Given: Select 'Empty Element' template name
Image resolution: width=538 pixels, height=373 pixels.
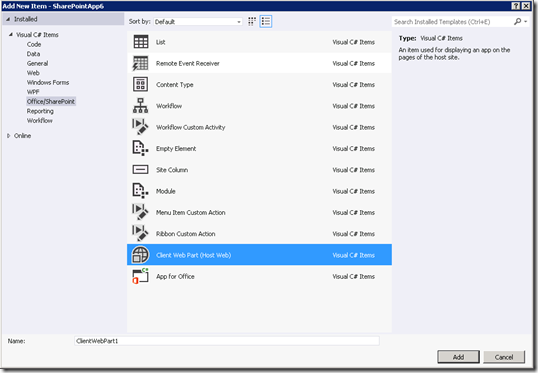Looking at the screenshot, I should pyautogui.click(x=176, y=149).
